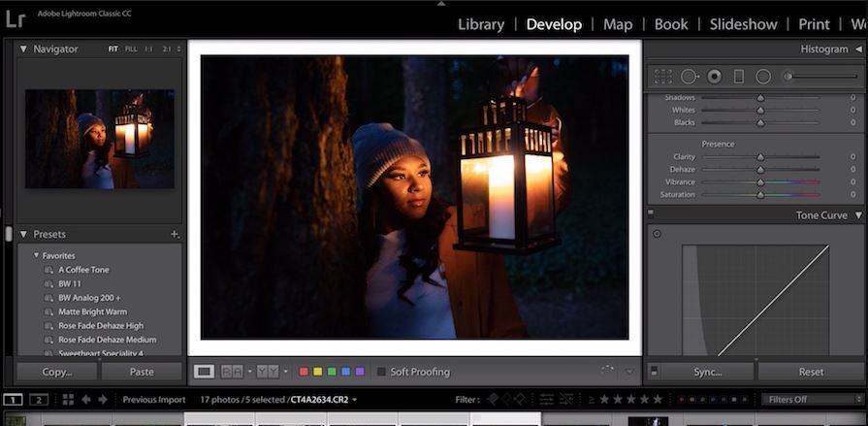
Task: Open the CT4A2634.CR2 filename dropdown
Action: coord(354,400)
